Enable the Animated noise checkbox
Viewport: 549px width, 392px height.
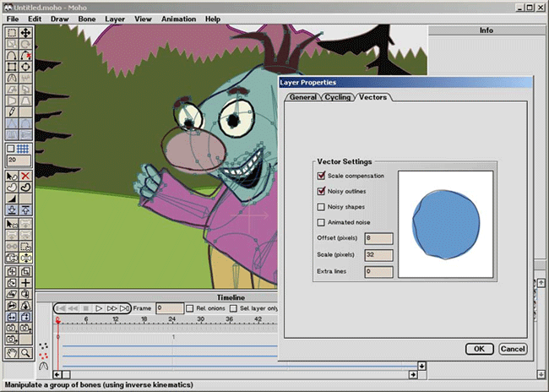(321, 222)
